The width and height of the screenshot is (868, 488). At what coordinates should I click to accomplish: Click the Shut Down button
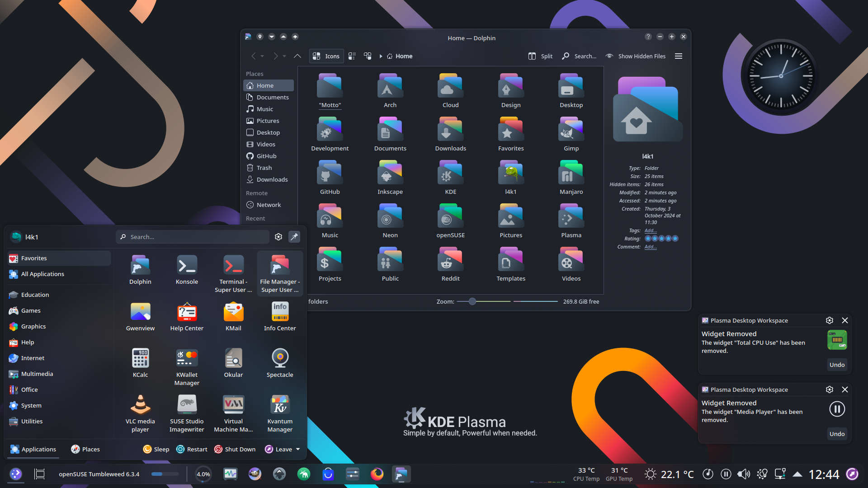click(235, 449)
